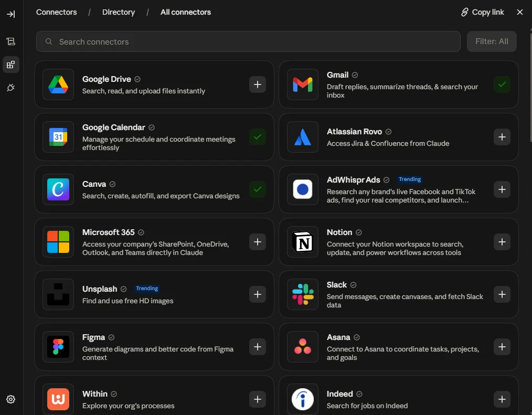Click the Within logo
The height and width of the screenshot is (415, 532).
58,399
